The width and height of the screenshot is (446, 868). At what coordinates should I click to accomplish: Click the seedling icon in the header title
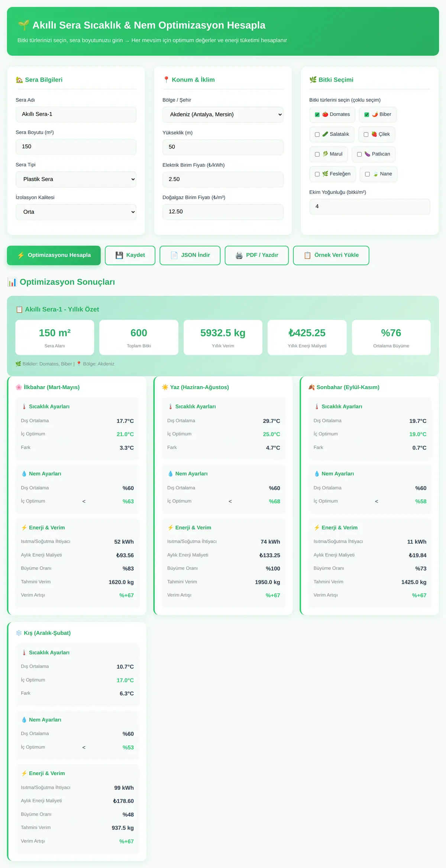(23, 25)
